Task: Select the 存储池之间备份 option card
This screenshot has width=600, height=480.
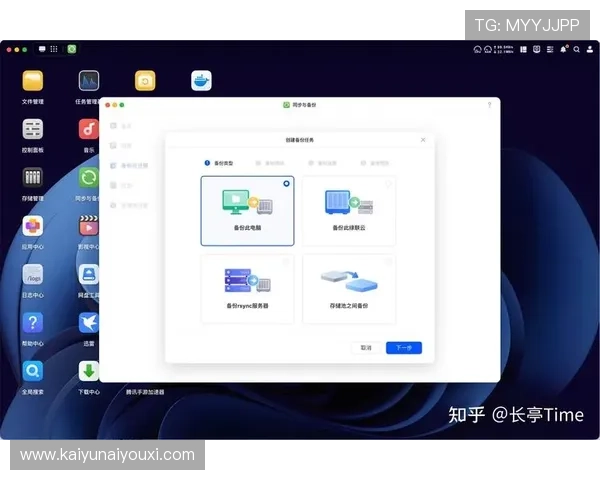Action: pos(349,289)
